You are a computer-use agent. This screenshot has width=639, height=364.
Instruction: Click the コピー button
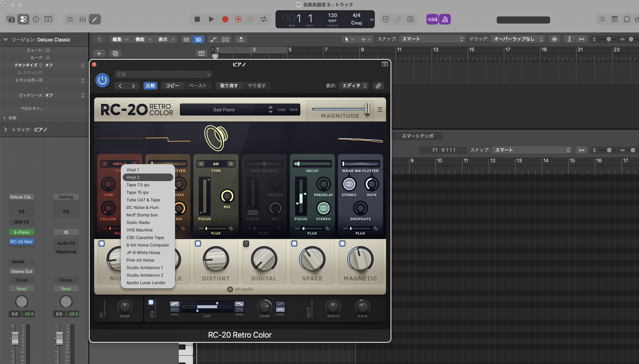172,86
